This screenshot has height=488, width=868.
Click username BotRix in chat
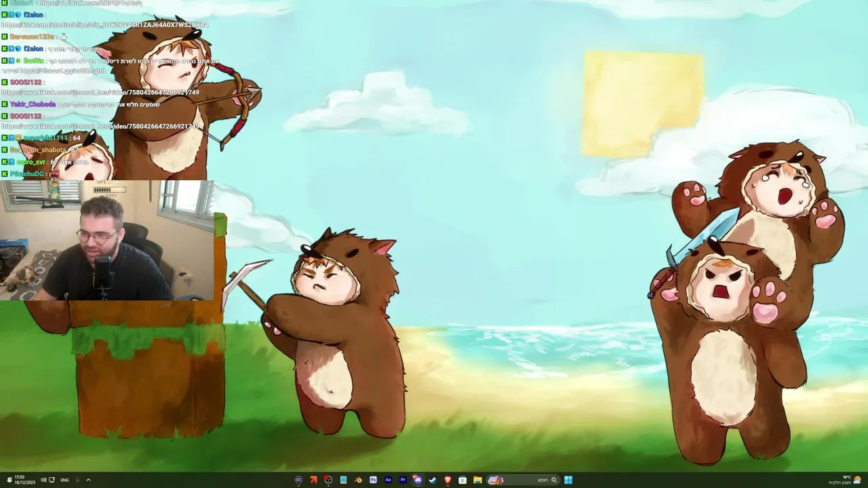pos(34,60)
